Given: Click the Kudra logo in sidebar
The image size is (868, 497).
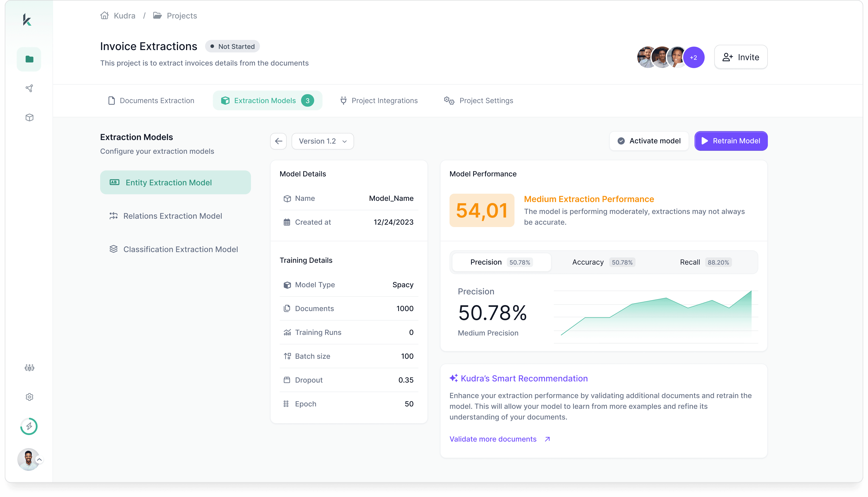Looking at the screenshot, I should [27, 19].
